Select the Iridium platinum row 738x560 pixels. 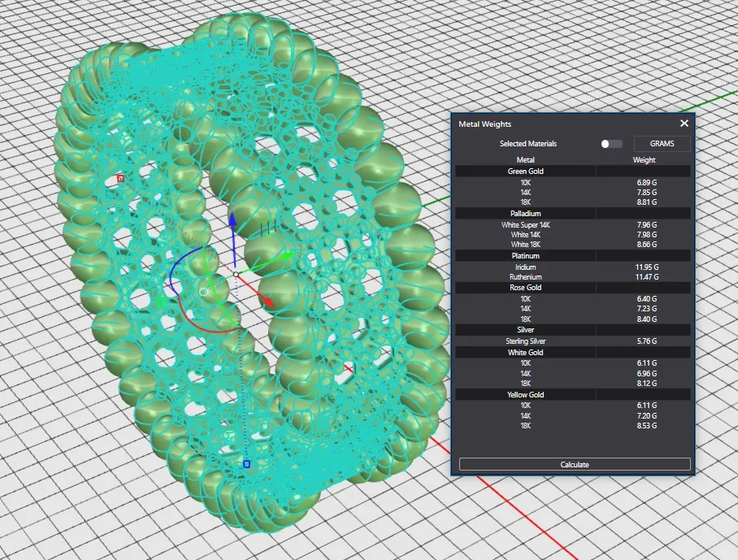tap(526, 267)
